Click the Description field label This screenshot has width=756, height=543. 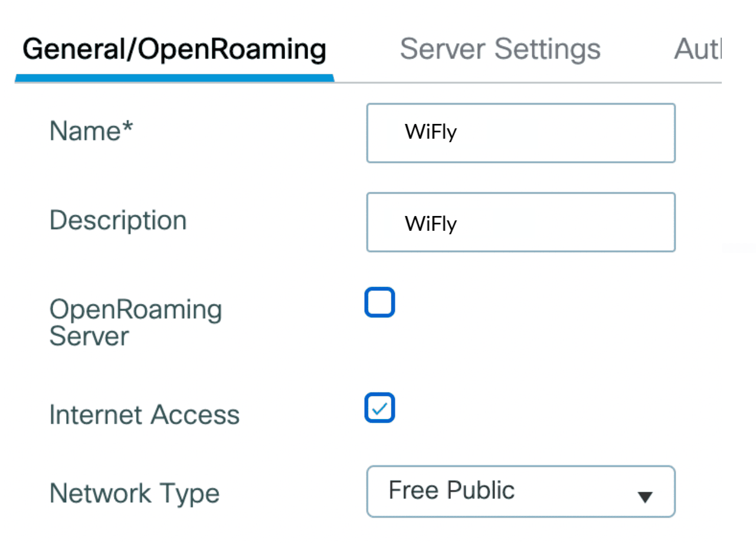point(118,221)
